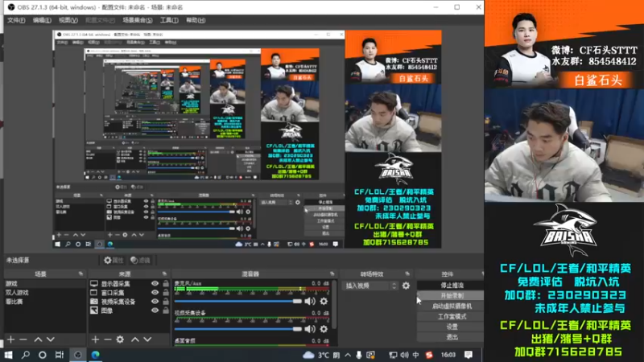Click the 开始录制 button
The image size is (644, 362).
click(x=452, y=295)
